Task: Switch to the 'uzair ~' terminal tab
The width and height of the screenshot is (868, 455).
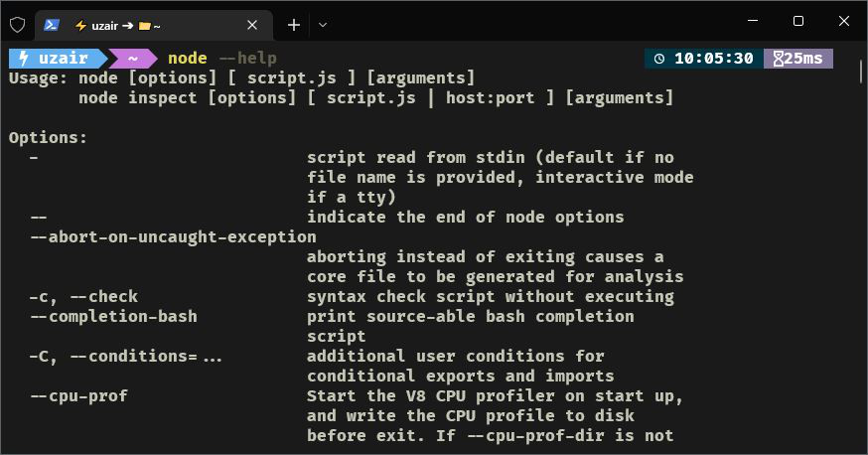Action: (x=154, y=25)
